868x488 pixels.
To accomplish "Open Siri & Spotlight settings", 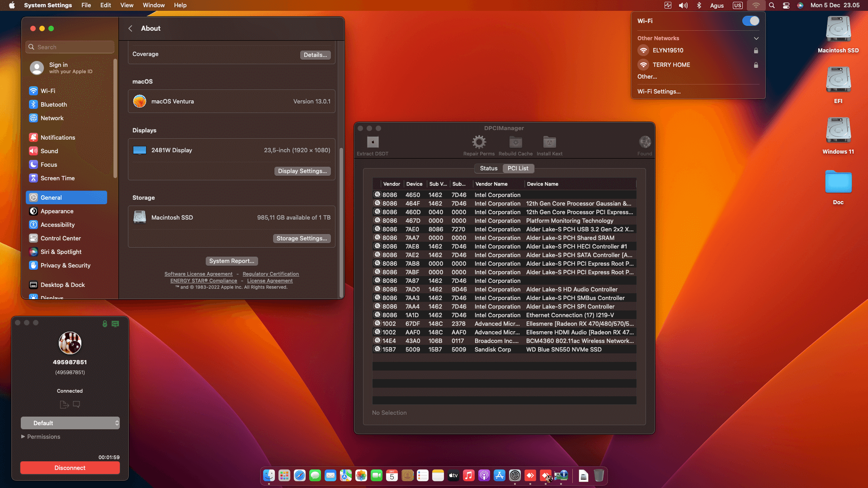I will [x=66, y=252].
